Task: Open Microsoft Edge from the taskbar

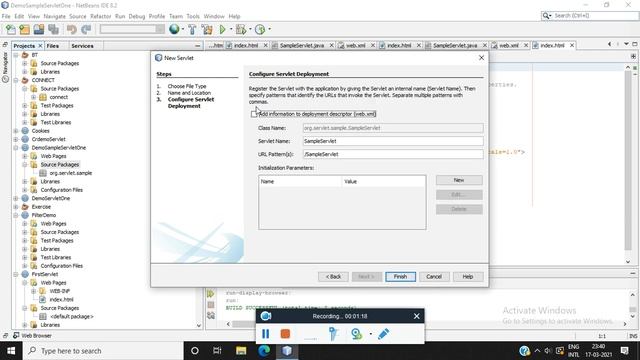Action: 264,351
